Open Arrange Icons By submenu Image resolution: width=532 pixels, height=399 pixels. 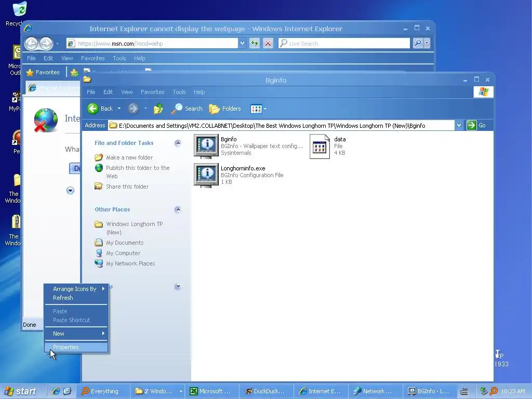(76, 289)
